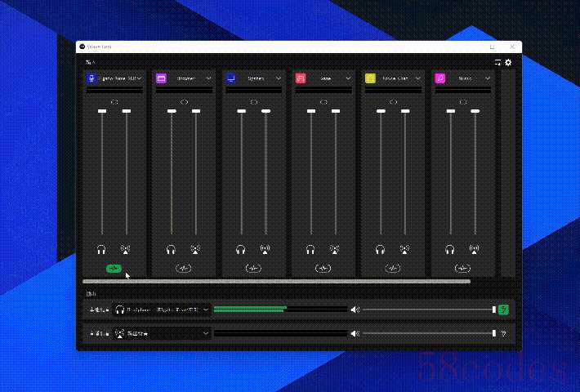580x392 pixels.
Task: Click the microphone channel monitor fader handle
Action: click(102, 111)
